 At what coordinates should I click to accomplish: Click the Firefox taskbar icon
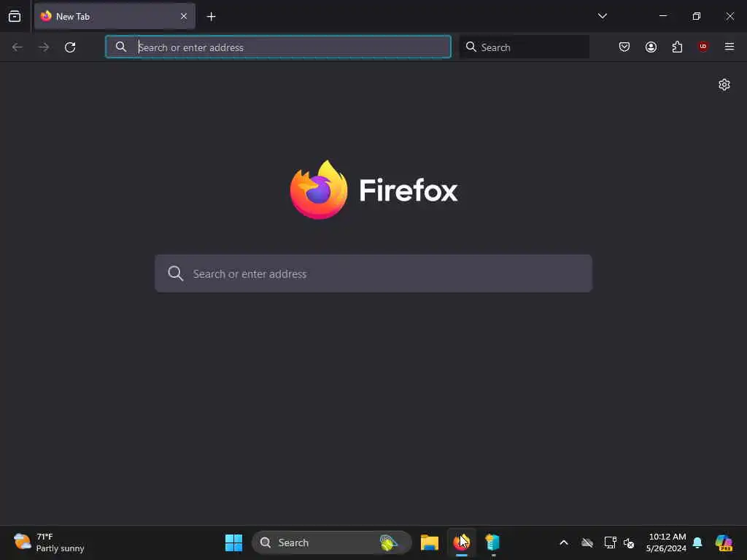(461, 542)
